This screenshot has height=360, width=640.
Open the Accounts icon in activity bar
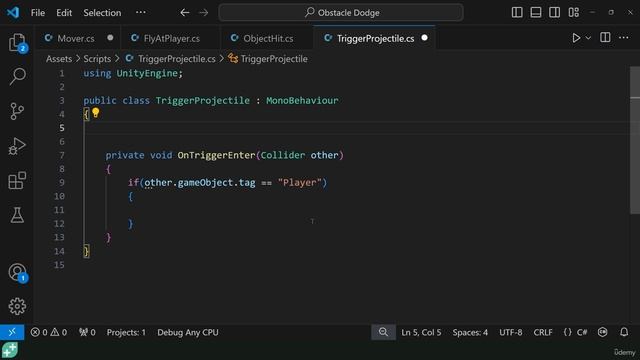pyautogui.click(x=17, y=272)
